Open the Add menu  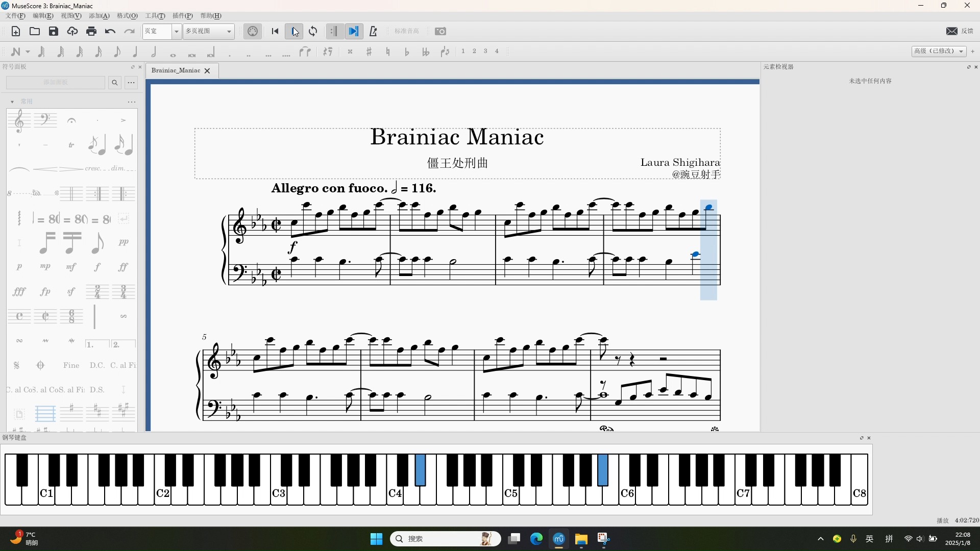(x=99, y=16)
